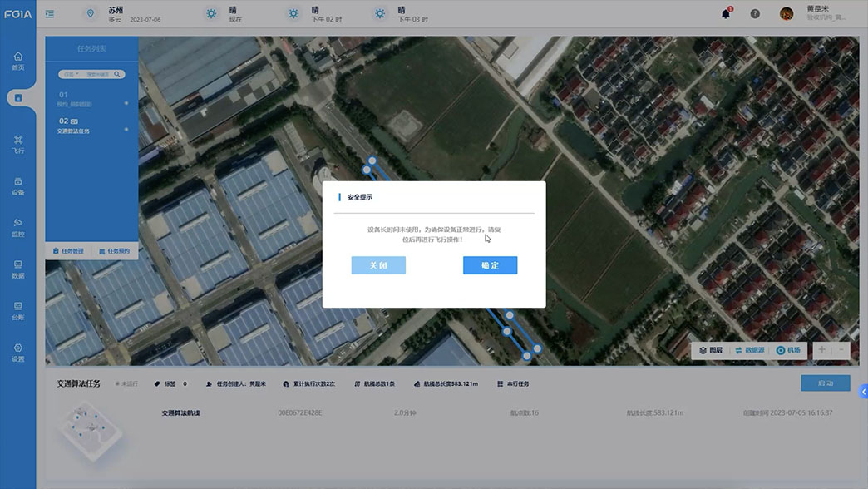Image resolution: width=868 pixels, height=489 pixels.
Task: Open the 监控 monitoring camera section
Action: (x=17, y=227)
